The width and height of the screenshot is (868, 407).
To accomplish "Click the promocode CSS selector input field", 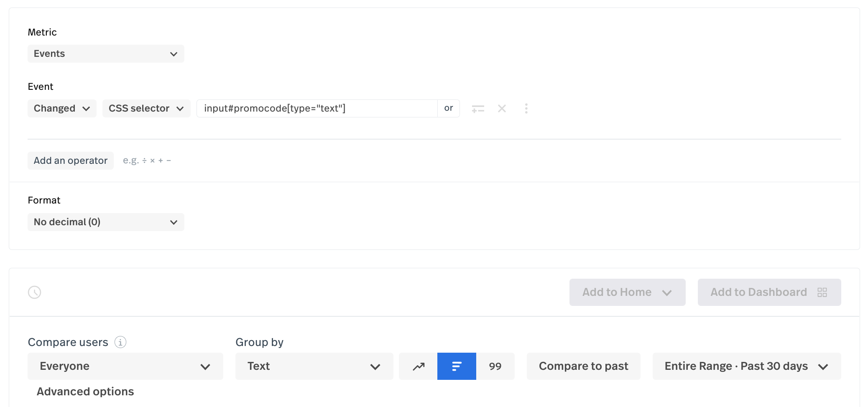I will click(x=317, y=109).
